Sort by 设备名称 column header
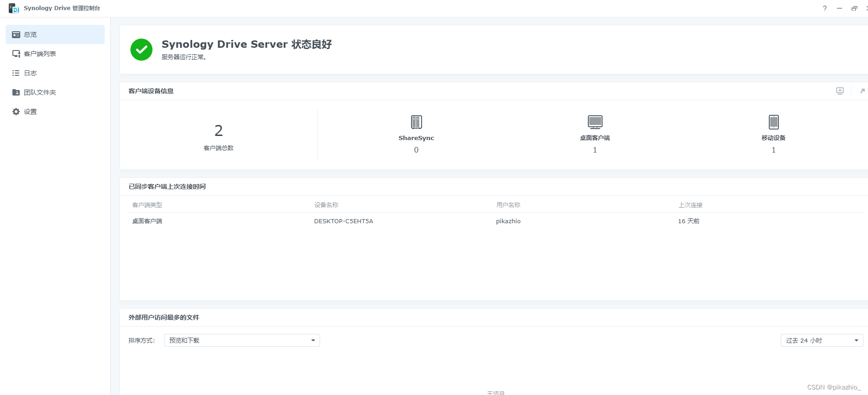This screenshot has height=395, width=868. click(326, 205)
